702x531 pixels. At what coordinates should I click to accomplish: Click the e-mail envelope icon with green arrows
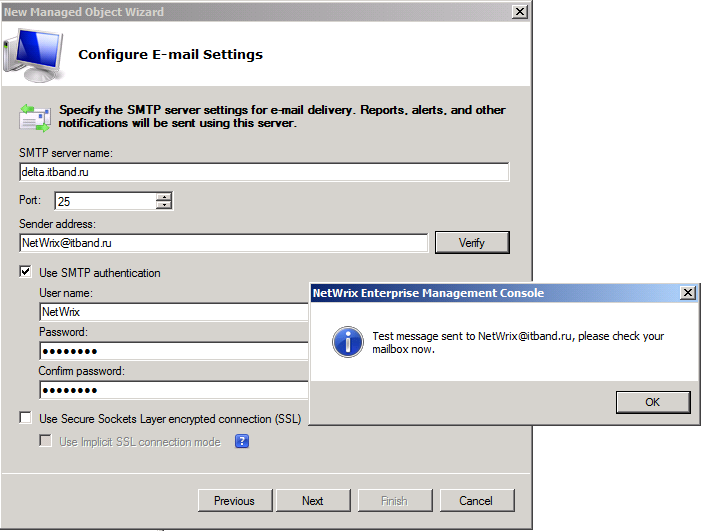coord(34,118)
